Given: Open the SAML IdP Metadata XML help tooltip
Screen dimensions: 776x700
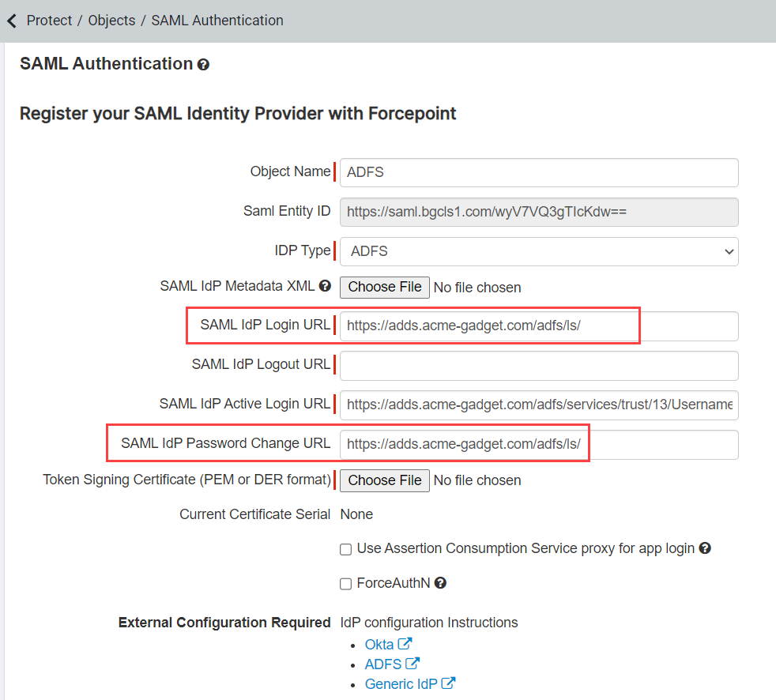Looking at the screenshot, I should [325, 286].
